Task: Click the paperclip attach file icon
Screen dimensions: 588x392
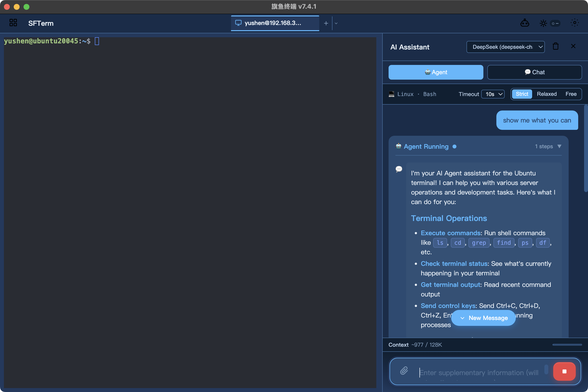Action: (404, 371)
